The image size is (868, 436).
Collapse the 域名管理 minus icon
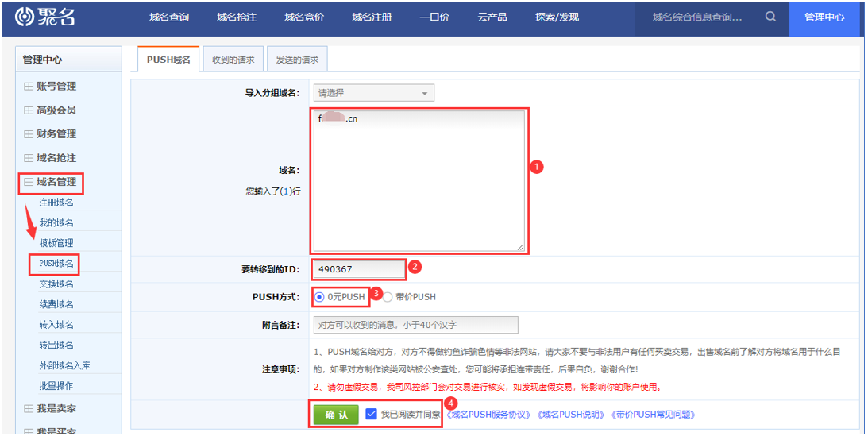pos(29,182)
